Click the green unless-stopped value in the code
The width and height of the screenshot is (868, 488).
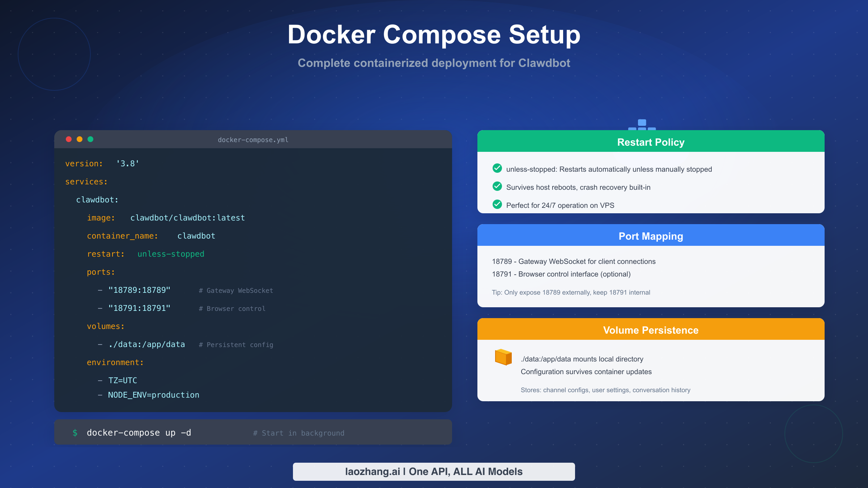click(x=170, y=254)
